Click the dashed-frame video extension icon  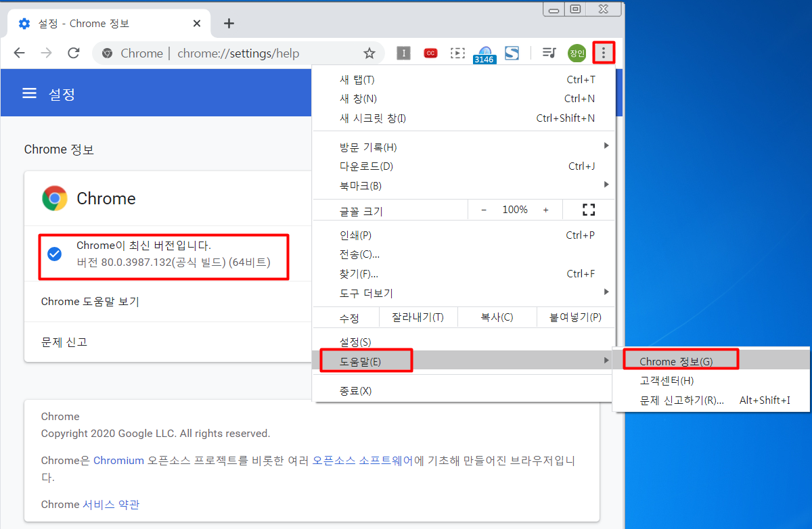pos(458,53)
